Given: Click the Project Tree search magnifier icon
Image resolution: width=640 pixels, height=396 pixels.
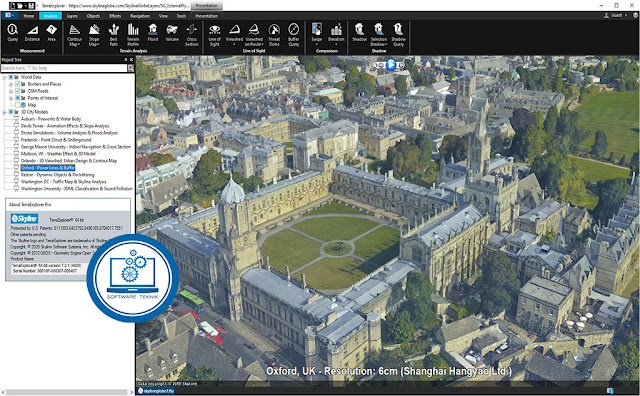Looking at the screenshot, I should tap(131, 68).
